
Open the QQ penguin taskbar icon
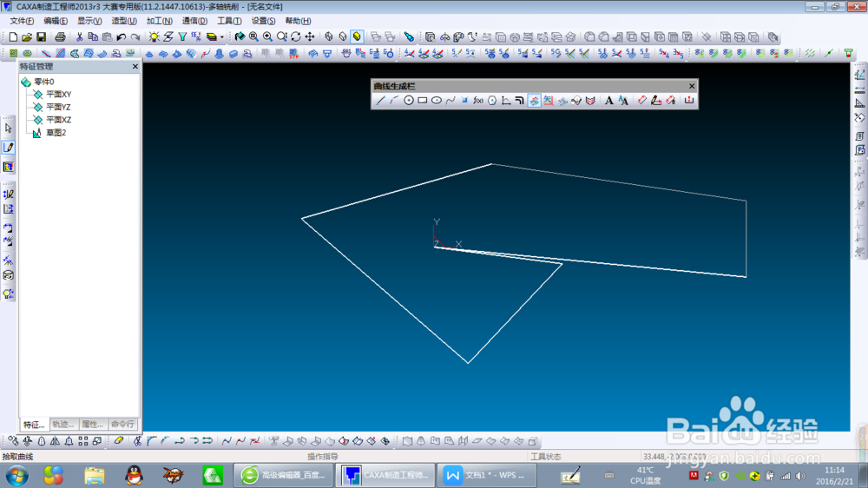[134, 476]
